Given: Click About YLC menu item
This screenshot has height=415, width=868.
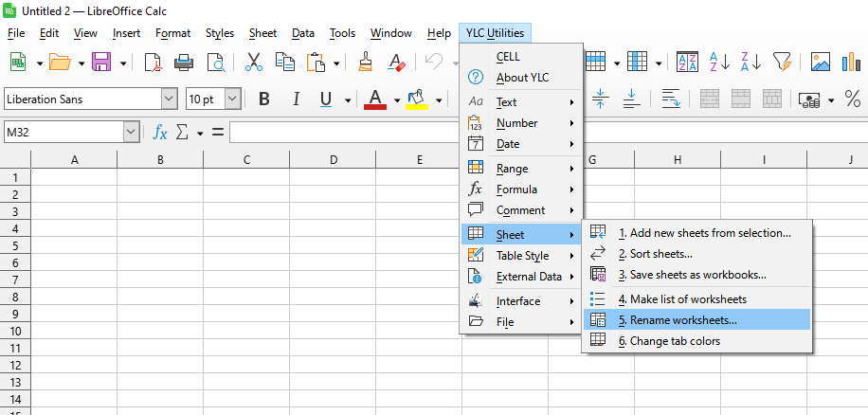Looking at the screenshot, I should 522,78.
